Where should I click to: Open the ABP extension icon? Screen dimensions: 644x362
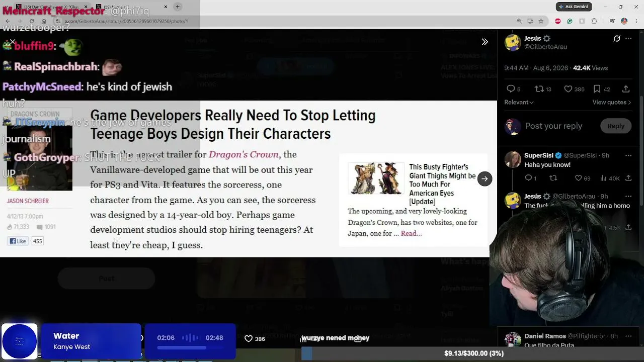coord(557,21)
